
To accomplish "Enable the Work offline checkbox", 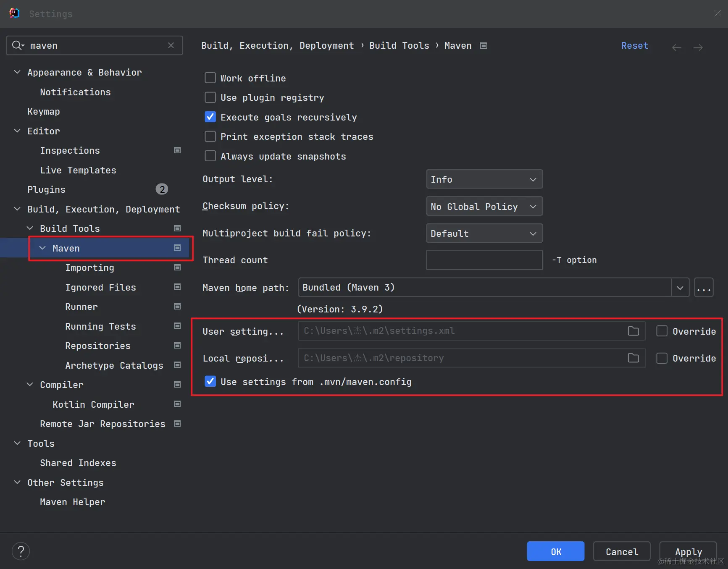I will click(x=210, y=78).
